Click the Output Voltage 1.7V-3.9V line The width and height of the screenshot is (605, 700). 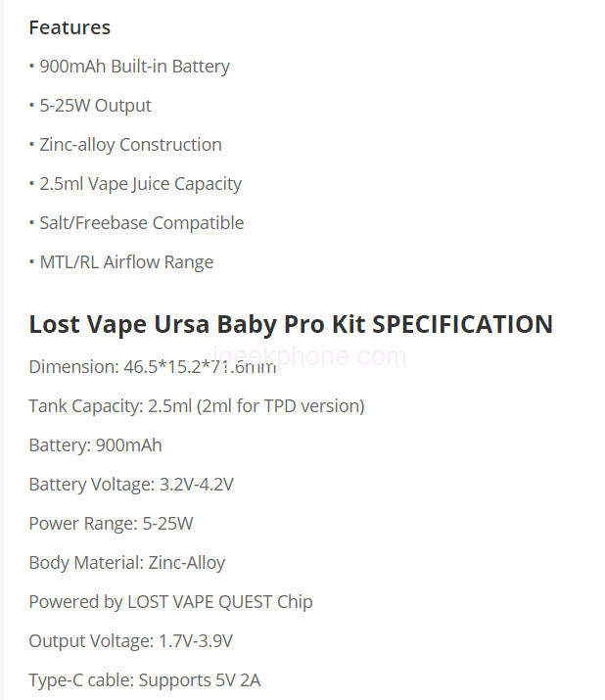point(130,641)
